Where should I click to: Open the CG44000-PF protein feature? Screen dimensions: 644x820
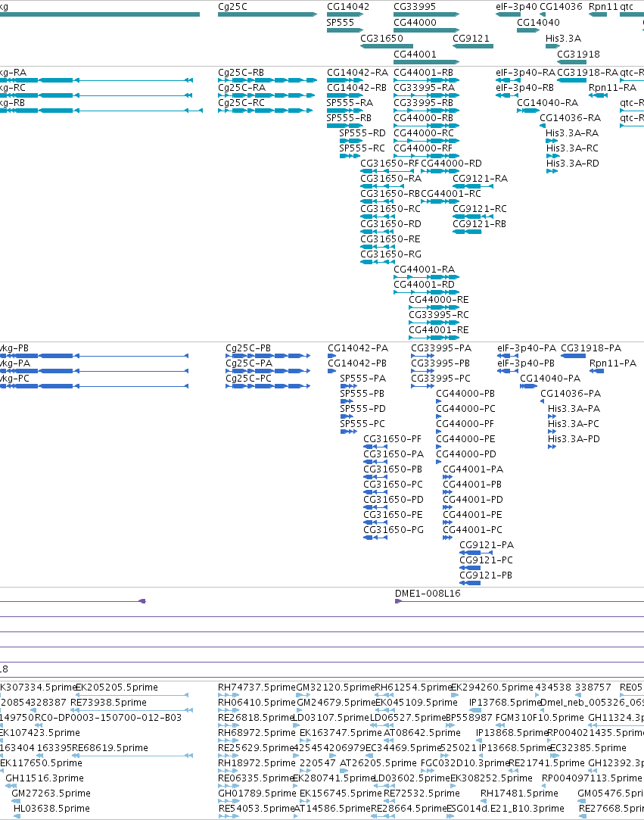[440, 432]
